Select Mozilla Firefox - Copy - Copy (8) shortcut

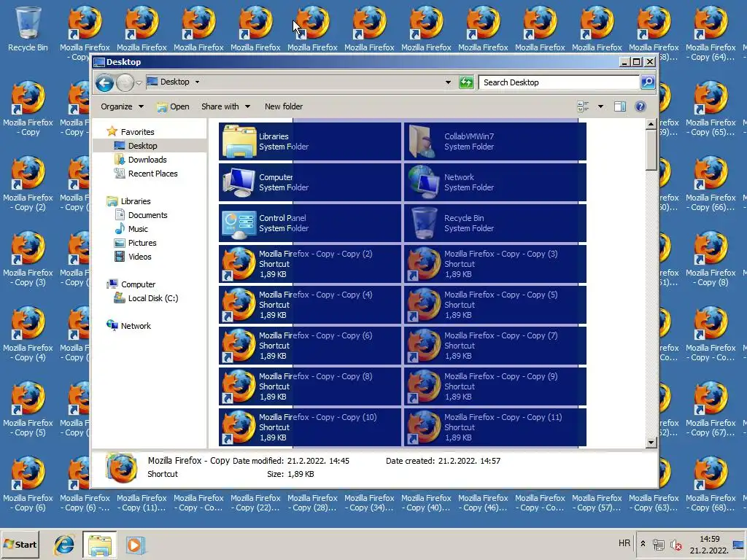tap(310, 386)
